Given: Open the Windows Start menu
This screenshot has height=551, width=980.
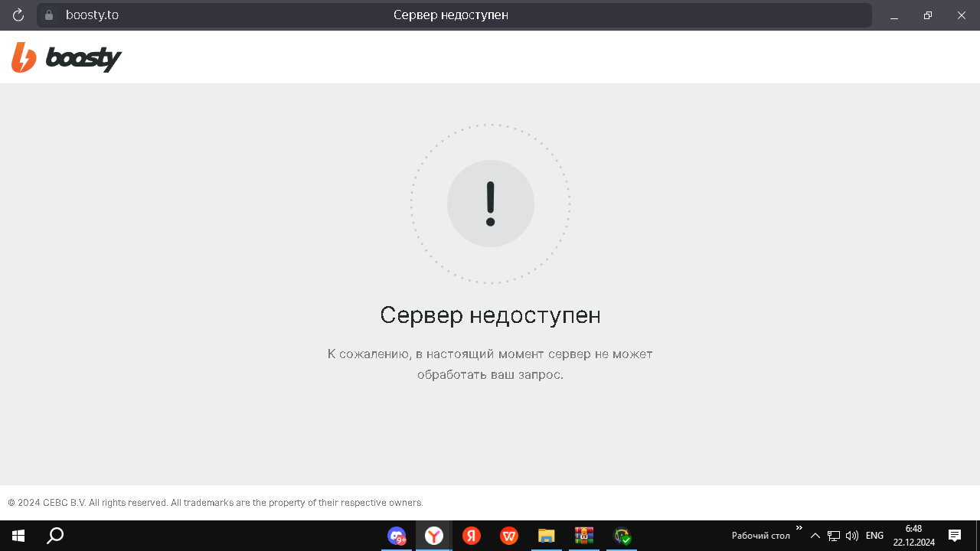Looking at the screenshot, I should pyautogui.click(x=18, y=536).
